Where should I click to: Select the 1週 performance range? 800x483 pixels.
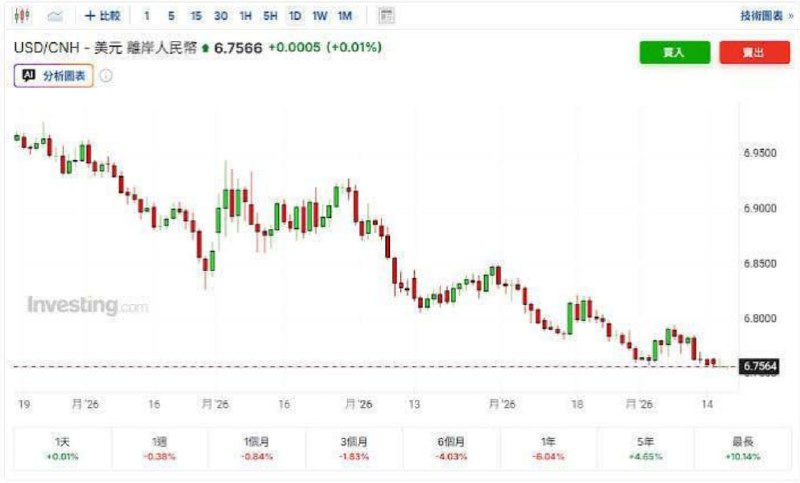click(159, 448)
